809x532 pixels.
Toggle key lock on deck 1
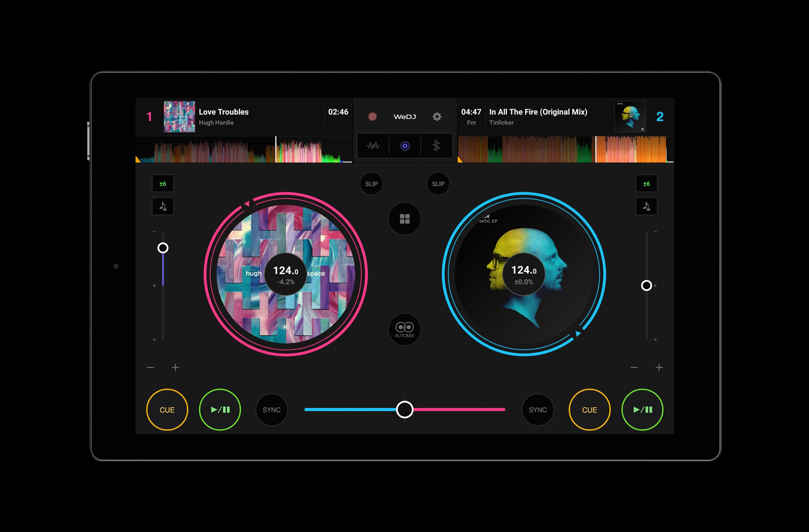click(x=163, y=206)
